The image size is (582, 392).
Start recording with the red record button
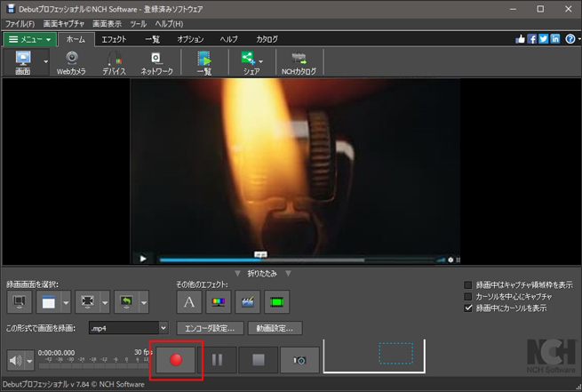click(x=176, y=360)
